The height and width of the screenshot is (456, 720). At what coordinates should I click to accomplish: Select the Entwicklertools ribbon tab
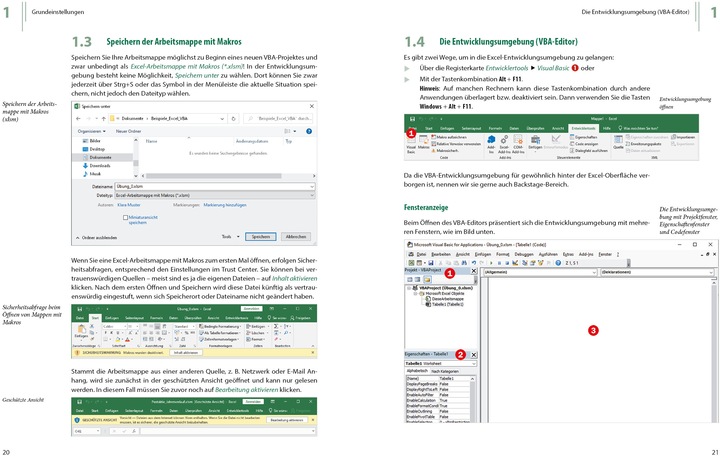(x=583, y=129)
